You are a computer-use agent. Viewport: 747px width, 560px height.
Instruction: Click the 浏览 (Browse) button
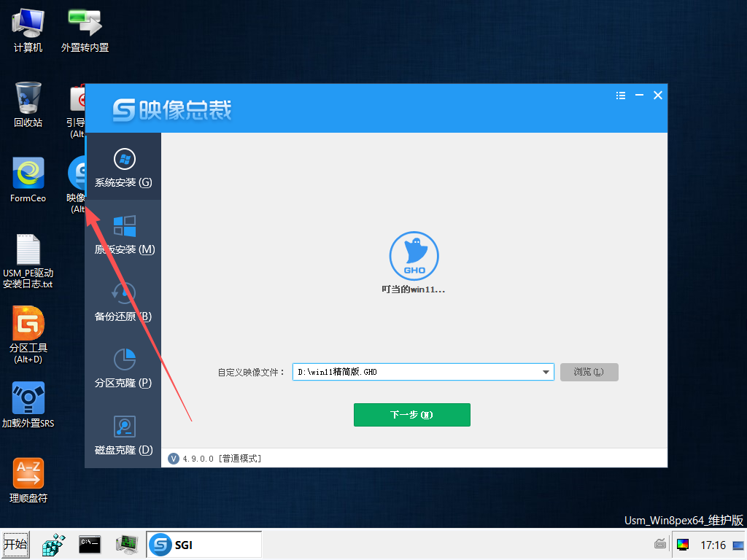(x=589, y=372)
